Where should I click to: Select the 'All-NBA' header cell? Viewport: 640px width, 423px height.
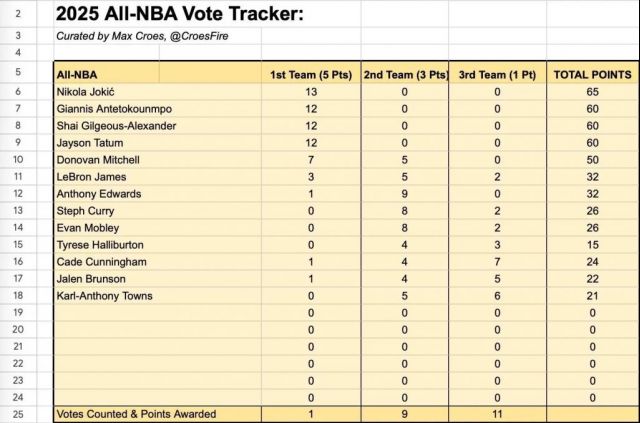pos(157,73)
